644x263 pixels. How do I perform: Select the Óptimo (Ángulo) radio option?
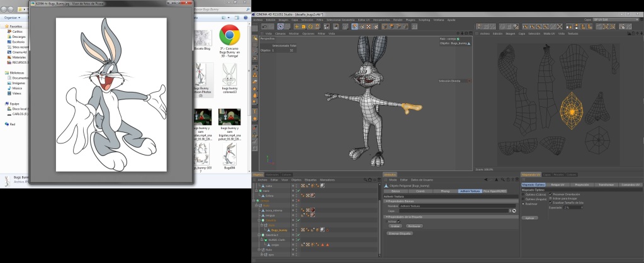click(523, 199)
